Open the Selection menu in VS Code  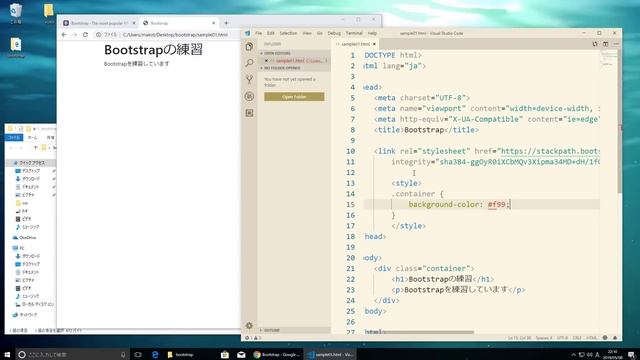coord(288,33)
